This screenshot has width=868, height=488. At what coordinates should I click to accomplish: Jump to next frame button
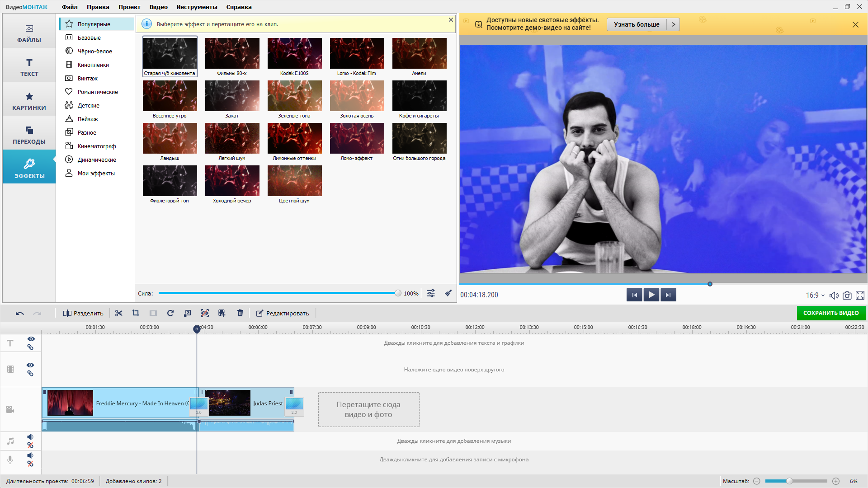point(668,295)
